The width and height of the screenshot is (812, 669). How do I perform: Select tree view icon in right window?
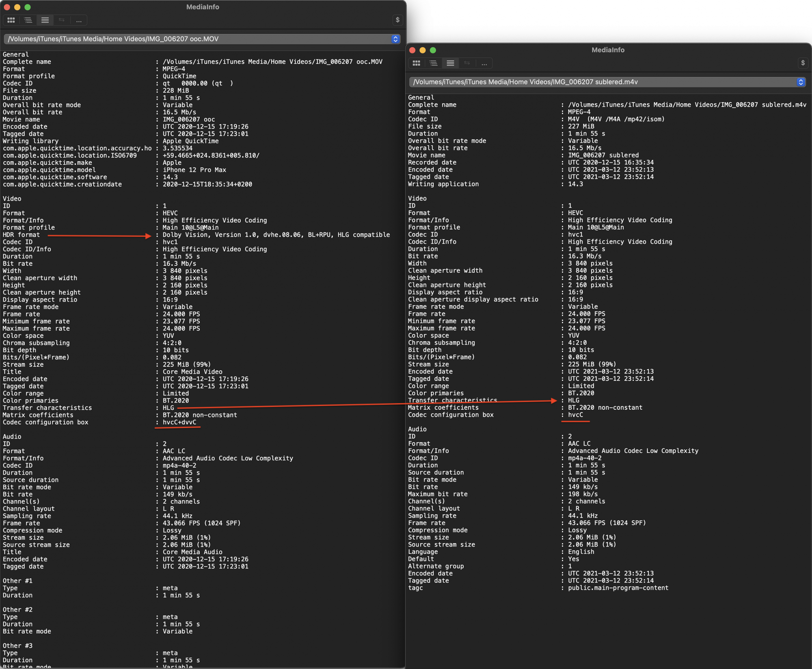433,63
